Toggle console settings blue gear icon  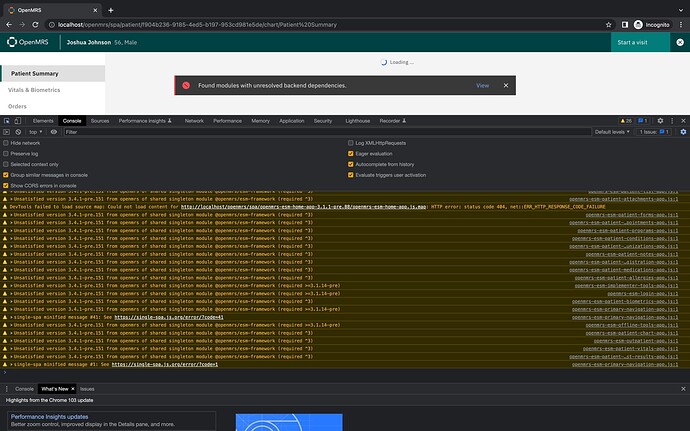tap(683, 132)
